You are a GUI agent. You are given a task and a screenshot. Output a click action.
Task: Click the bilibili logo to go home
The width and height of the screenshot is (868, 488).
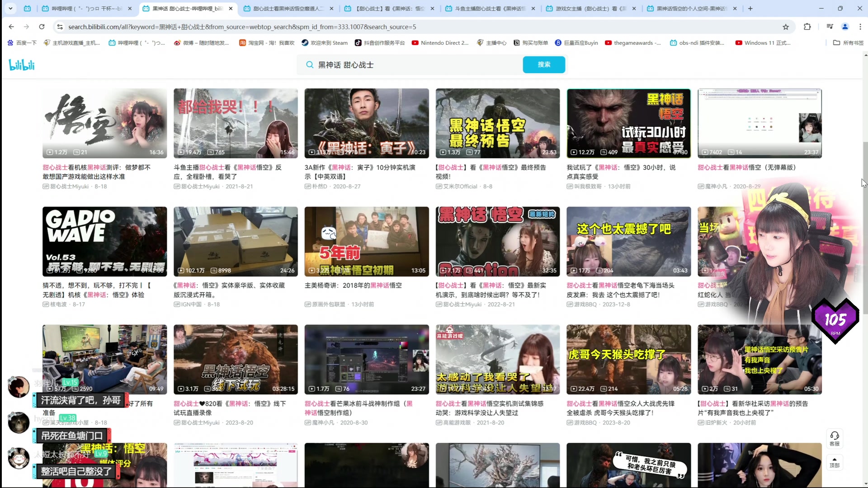click(21, 64)
